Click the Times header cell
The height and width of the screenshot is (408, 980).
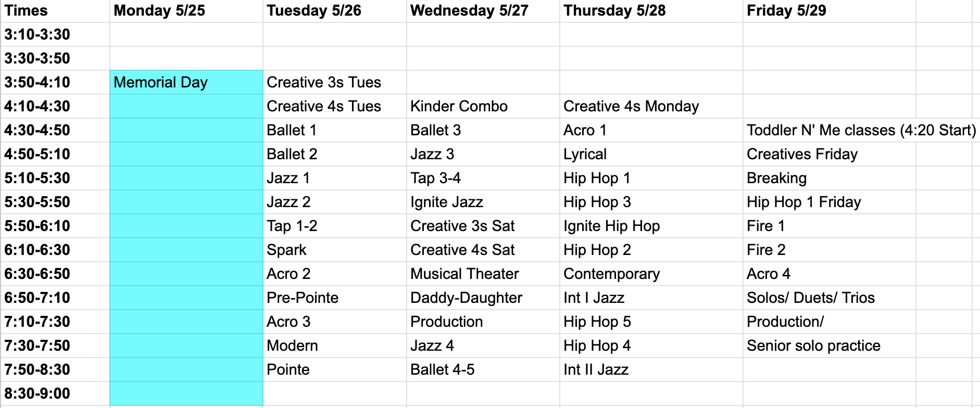click(x=55, y=11)
